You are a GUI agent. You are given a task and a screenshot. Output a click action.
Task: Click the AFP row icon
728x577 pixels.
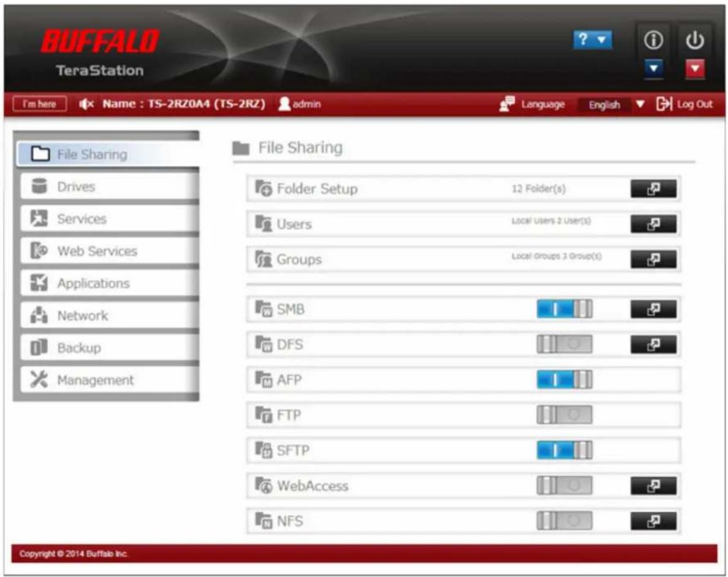[263, 379]
